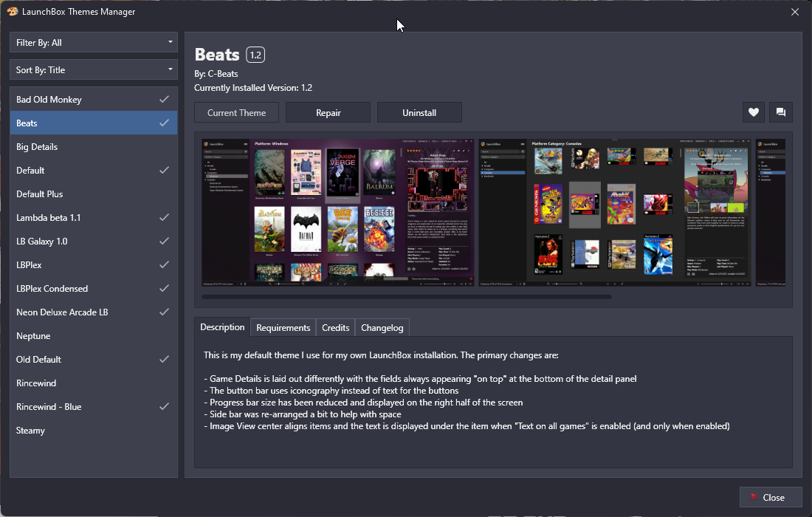812x517 pixels.
Task: Select the Big Details theme
Action: point(94,146)
